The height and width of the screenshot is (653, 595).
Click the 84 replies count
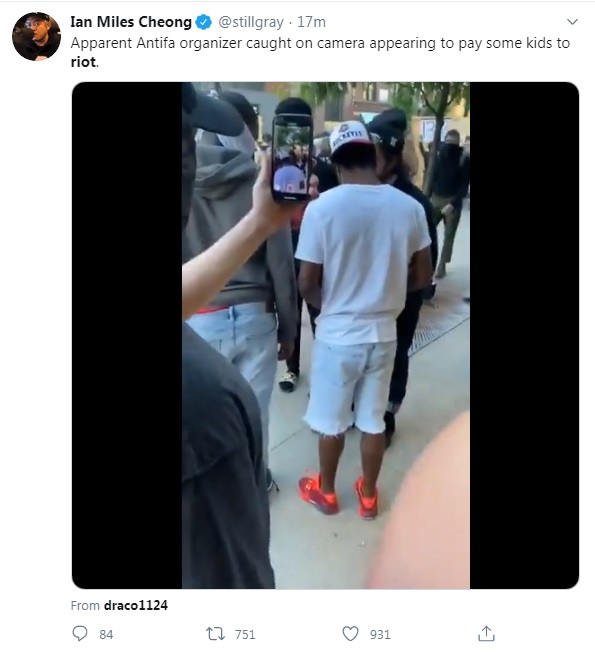pos(106,634)
